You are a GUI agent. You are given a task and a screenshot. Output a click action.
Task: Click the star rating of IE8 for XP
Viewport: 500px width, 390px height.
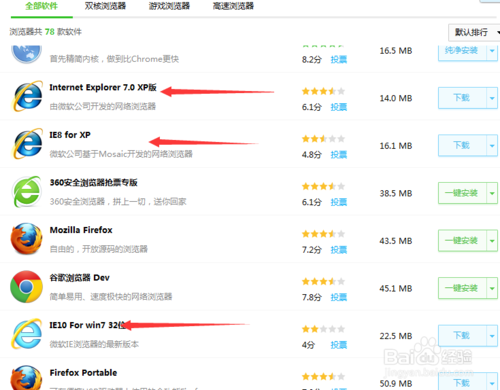[323, 139]
